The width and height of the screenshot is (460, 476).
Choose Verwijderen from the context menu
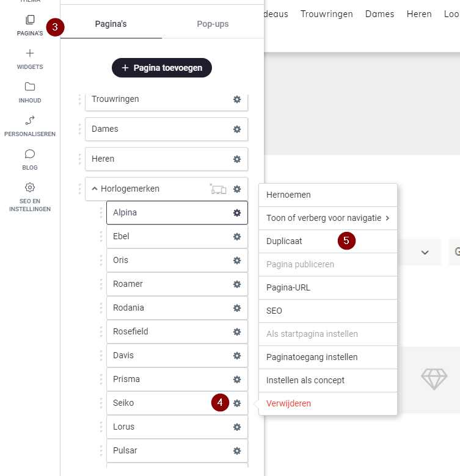click(328, 404)
